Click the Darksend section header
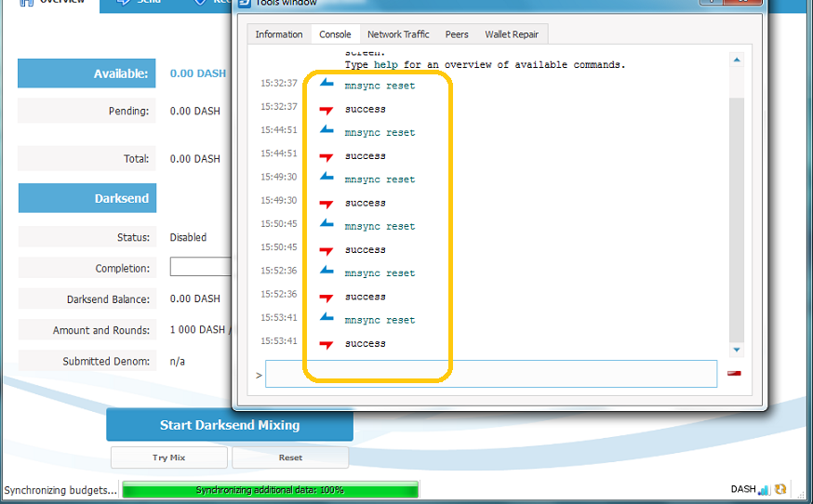 pyautogui.click(x=87, y=198)
